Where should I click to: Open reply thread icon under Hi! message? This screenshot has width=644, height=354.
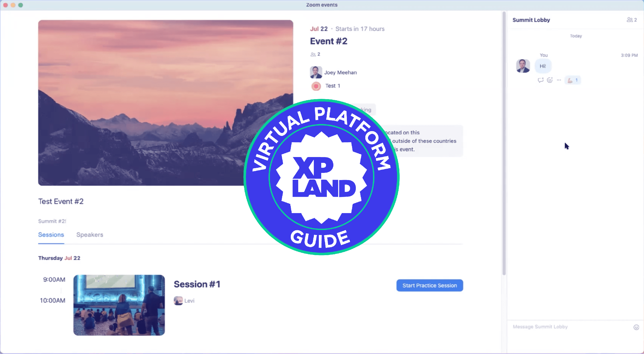click(540, 80)
